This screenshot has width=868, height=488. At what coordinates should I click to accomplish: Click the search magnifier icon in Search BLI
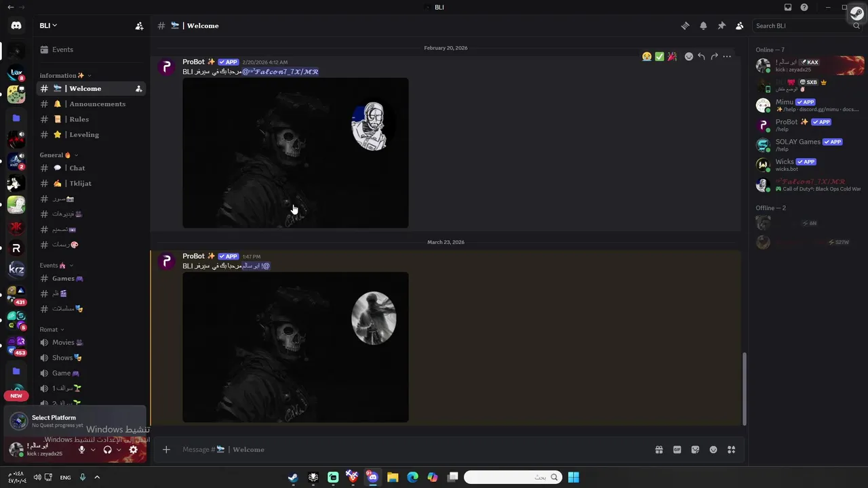click(x=857, y=26)
